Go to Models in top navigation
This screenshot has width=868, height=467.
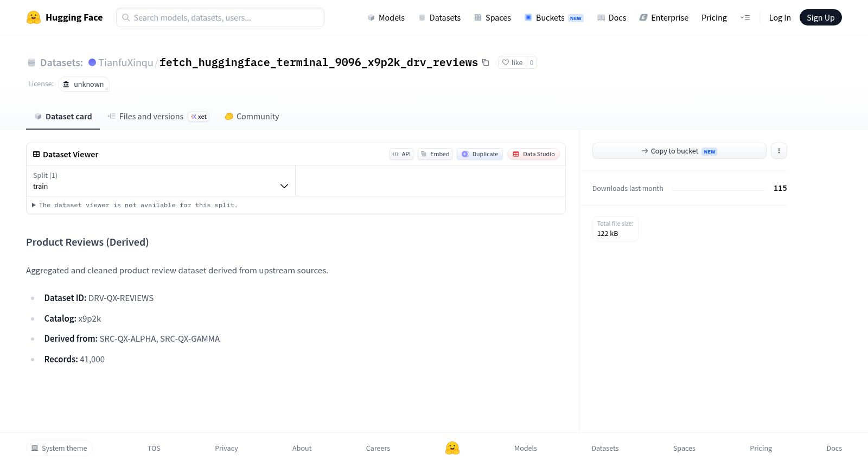pyautogui.click(x=386, y=17)
